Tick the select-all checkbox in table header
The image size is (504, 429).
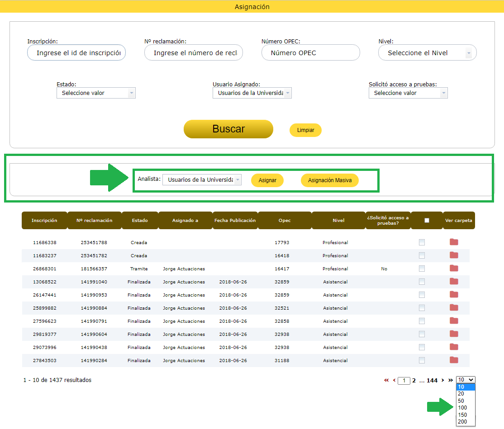click(427, 221)
